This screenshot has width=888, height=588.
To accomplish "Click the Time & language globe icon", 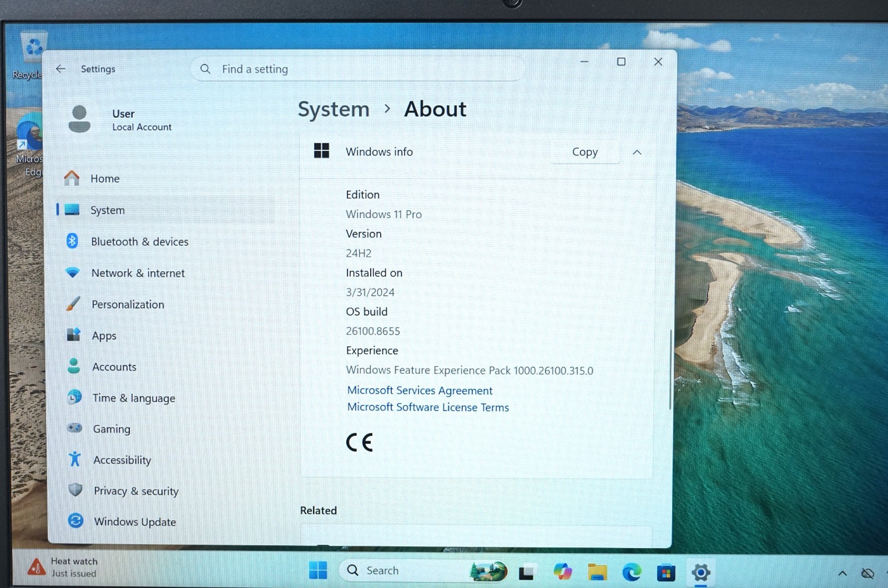I will pos(74,397).
